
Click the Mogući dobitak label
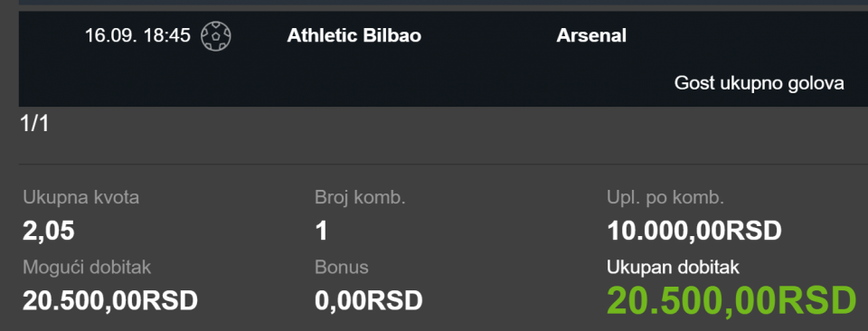pos(87,268)
